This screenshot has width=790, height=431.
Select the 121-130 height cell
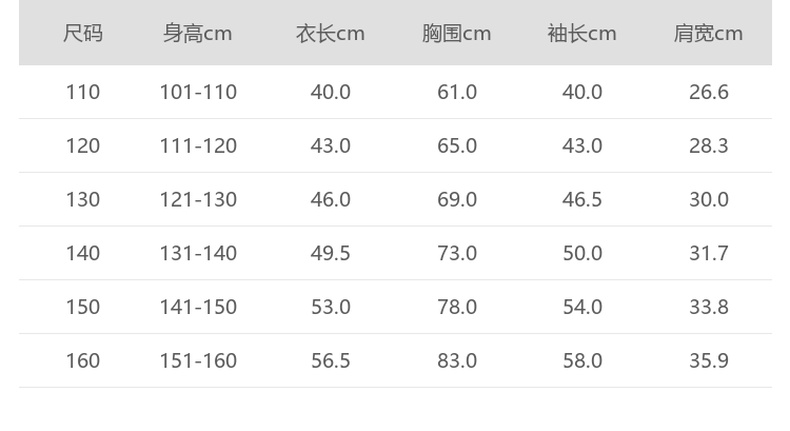pyautogui.click(x=198, y=200)
